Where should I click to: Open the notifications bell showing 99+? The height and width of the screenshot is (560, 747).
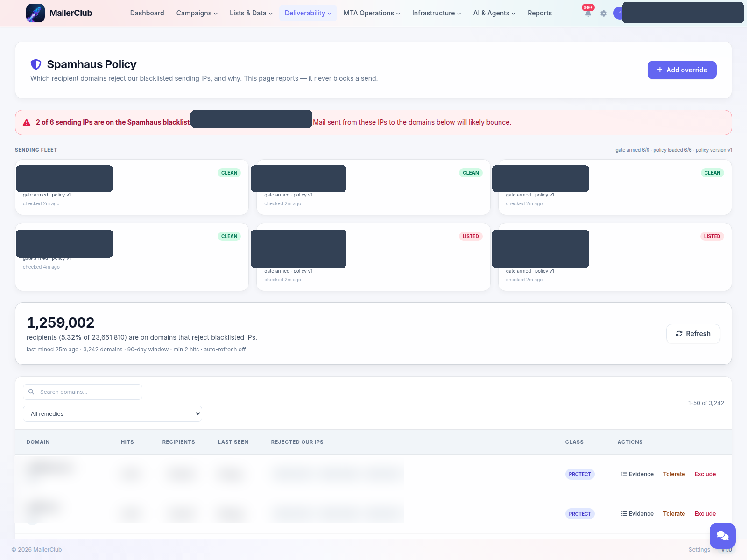588,13
